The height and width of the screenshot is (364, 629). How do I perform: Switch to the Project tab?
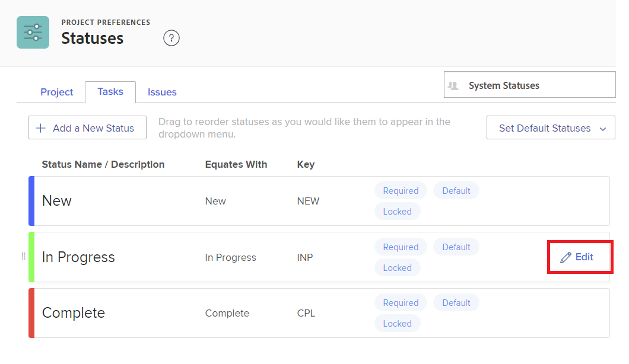tap(57, 92)
